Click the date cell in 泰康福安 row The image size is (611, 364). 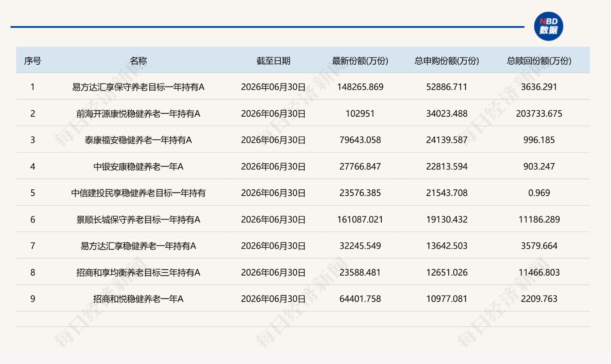pyautogui.click(x=273, y=140)
